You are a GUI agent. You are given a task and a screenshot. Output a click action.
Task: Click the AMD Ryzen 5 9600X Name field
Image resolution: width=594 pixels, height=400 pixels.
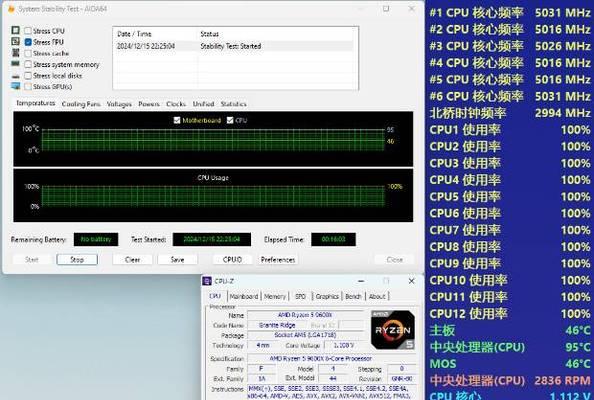[x=305, y=315]
